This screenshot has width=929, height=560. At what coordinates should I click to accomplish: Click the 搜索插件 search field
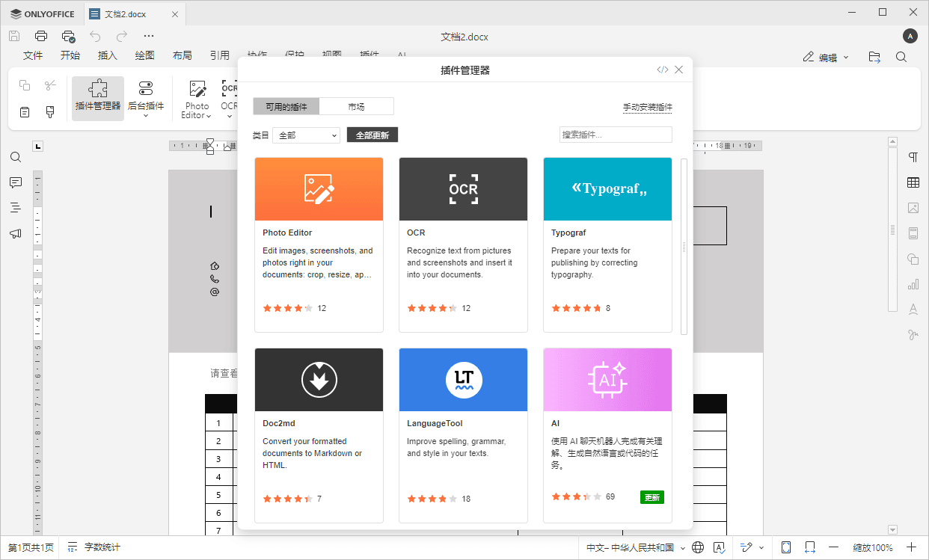[x=615, y=135]
